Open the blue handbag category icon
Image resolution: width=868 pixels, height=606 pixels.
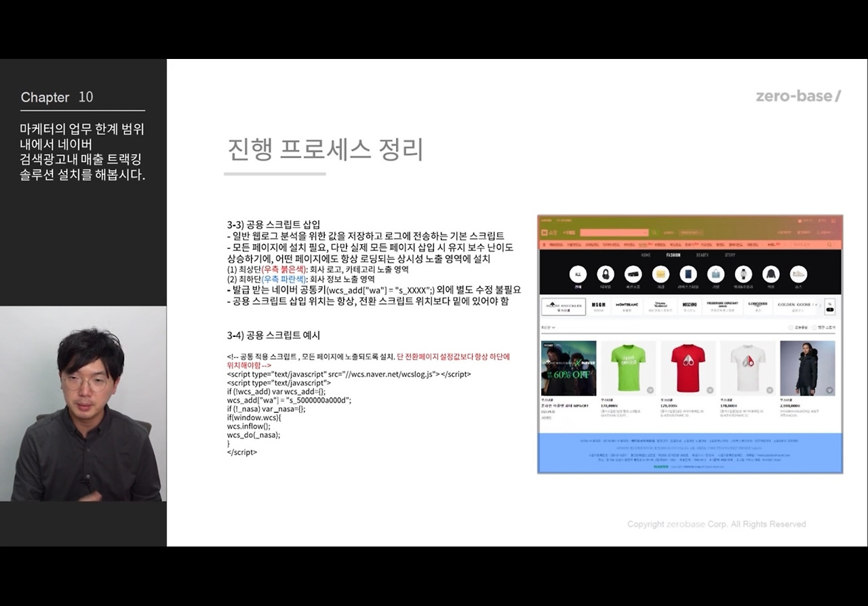(715, 275)
